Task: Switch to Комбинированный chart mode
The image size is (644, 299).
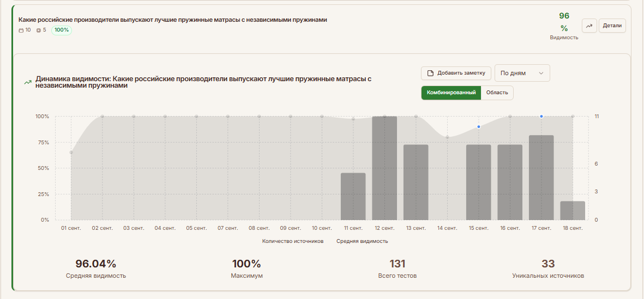Action: 451,93
